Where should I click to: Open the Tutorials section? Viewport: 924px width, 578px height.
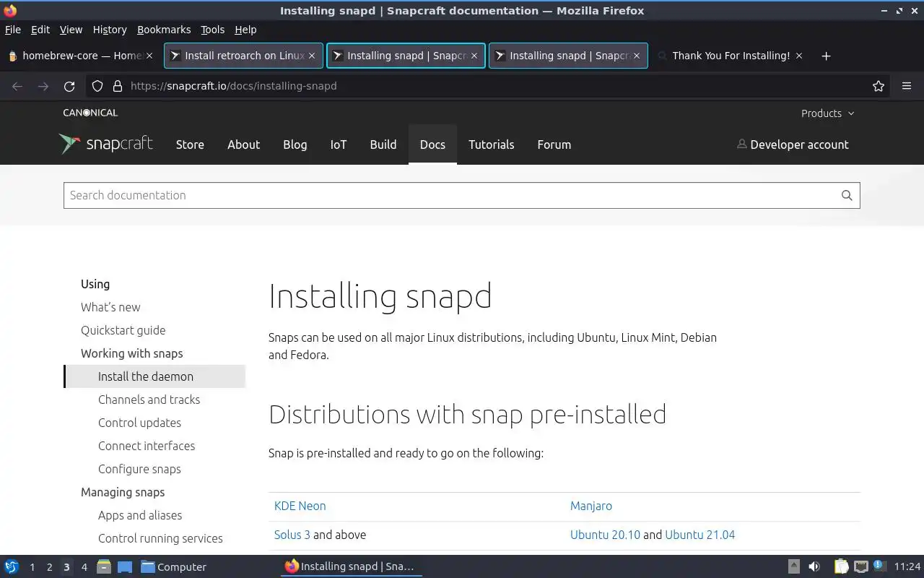492,144
